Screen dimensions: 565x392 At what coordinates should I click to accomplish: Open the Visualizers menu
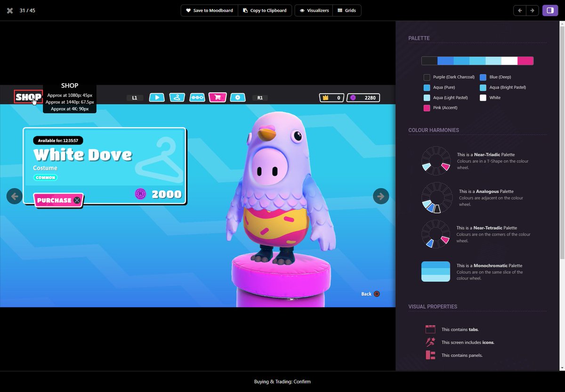pyautogui.click(x=314, y=10)
